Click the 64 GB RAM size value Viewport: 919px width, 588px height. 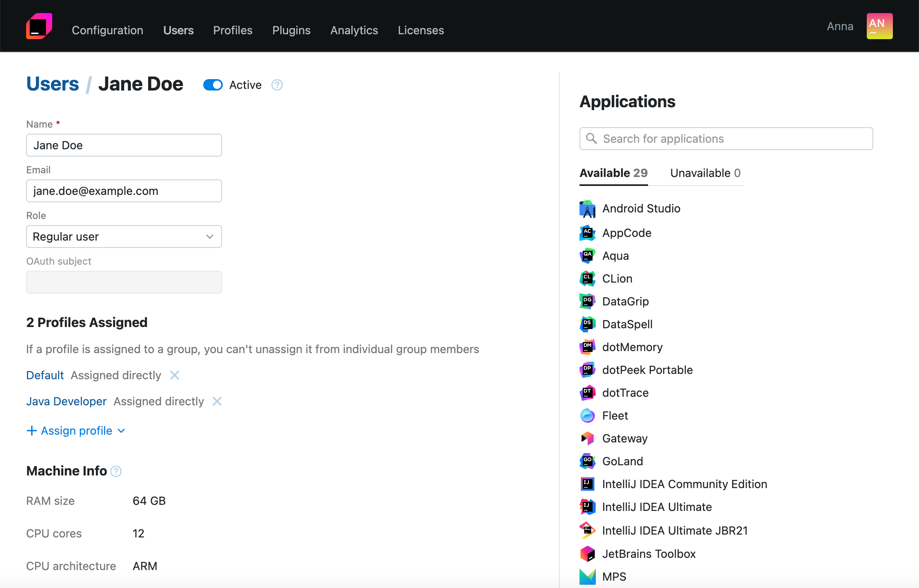pos(149,501)
